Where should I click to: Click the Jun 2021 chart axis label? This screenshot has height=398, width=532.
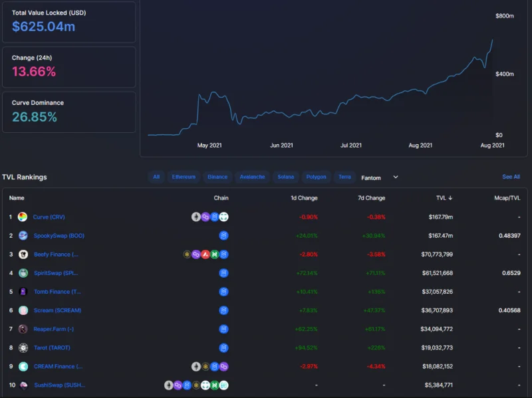(x=281, y=146)
